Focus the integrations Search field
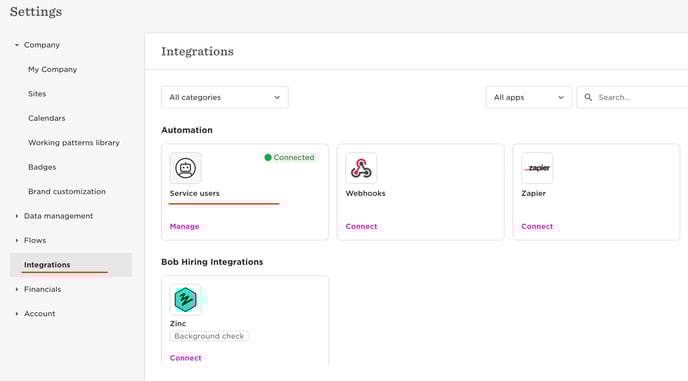Screen dimensions: 688x381 coord(632,97)
